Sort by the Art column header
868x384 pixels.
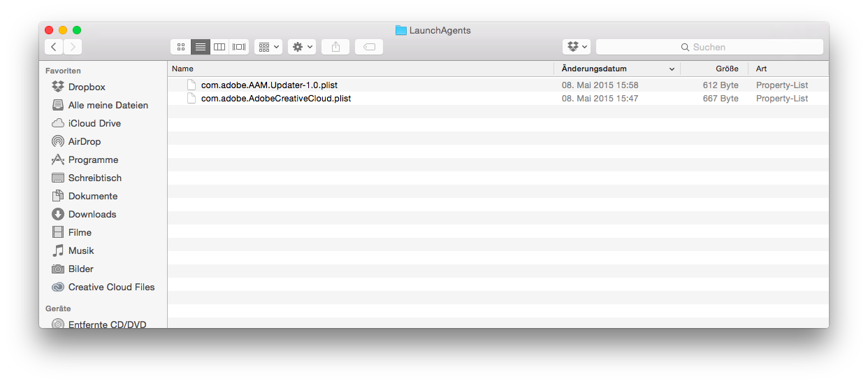(788, 69)
